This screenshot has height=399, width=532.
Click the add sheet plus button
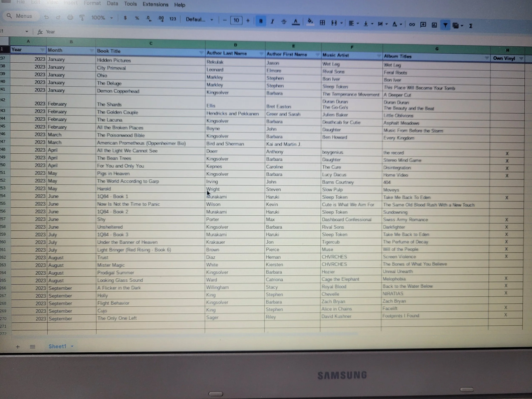(18, 347)
